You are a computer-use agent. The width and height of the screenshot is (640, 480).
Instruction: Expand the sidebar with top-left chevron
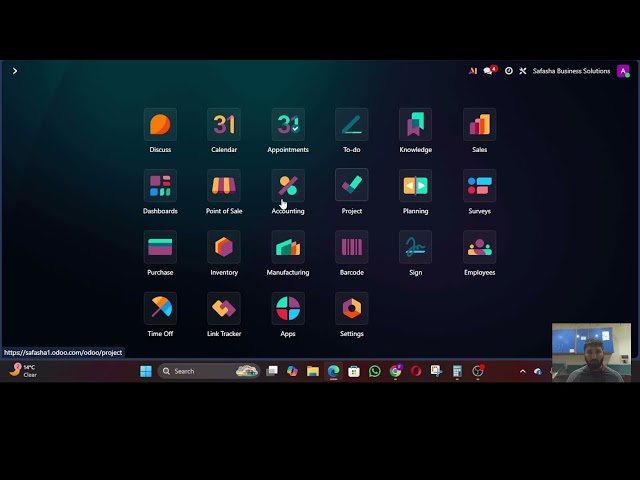tap(14, 71)
